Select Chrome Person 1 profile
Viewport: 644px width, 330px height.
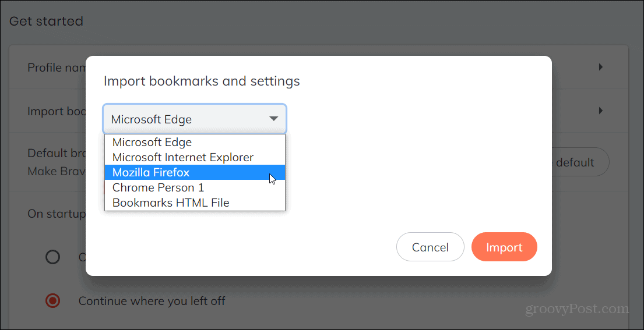point(195,188)
